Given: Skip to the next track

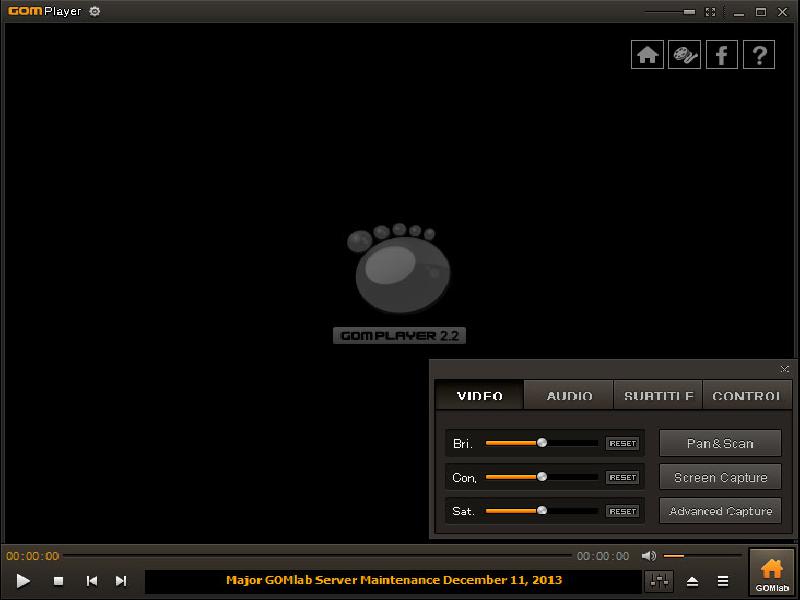Looking at the screenshot, I should pyautogui.click(x=121, y=581).
